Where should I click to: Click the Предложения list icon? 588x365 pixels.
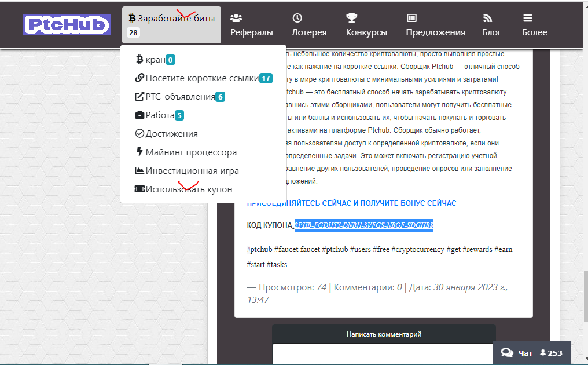[411, 17]
